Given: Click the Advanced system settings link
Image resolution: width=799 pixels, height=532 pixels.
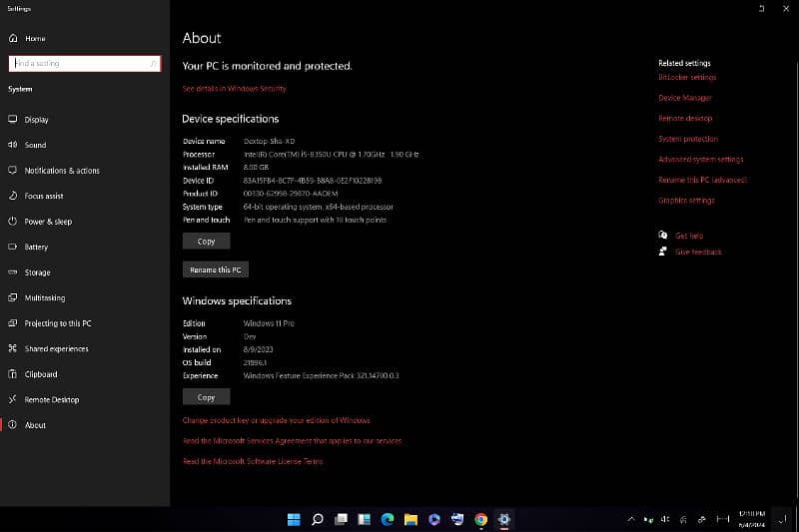Looking at the screenshot, I should 700,160.
